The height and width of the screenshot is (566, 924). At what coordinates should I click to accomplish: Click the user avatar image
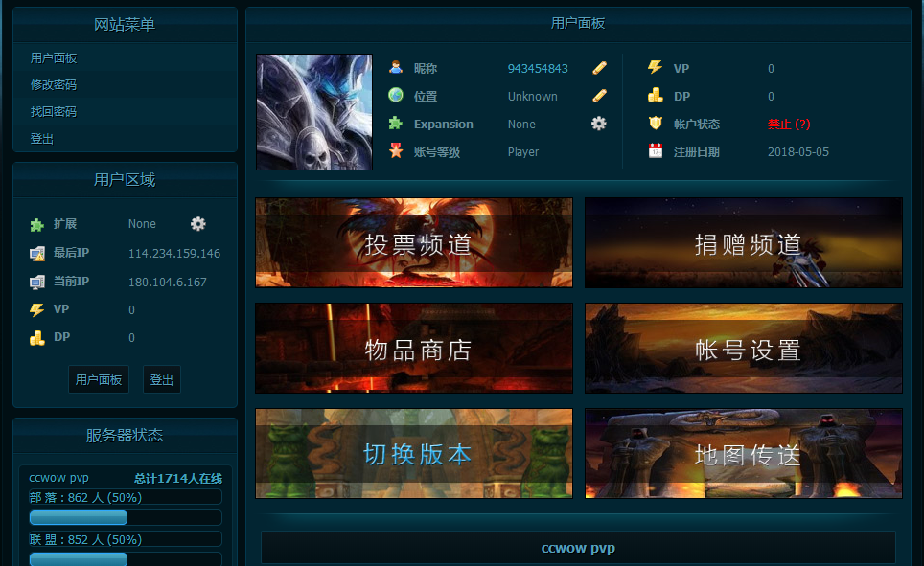(314, 112)
